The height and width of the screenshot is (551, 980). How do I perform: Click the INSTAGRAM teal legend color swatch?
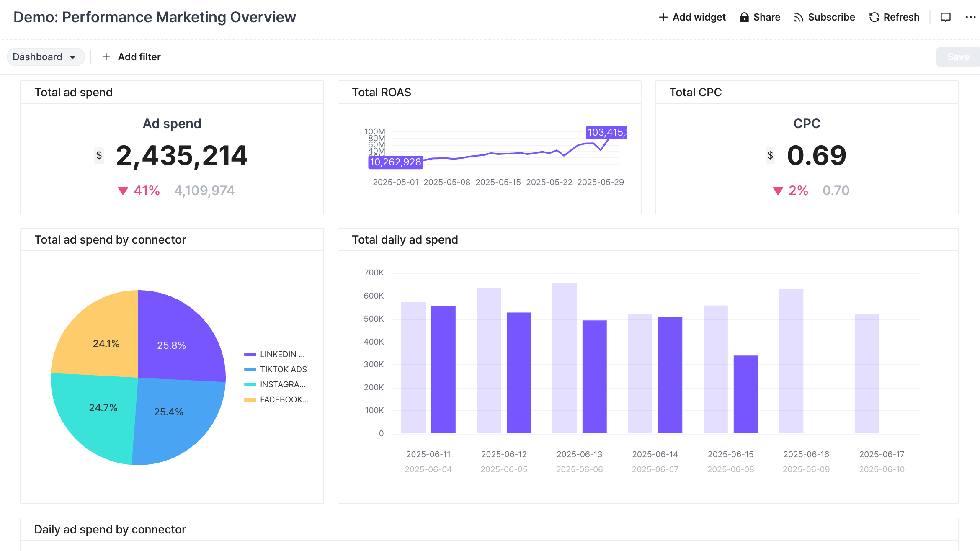[250, 384]
